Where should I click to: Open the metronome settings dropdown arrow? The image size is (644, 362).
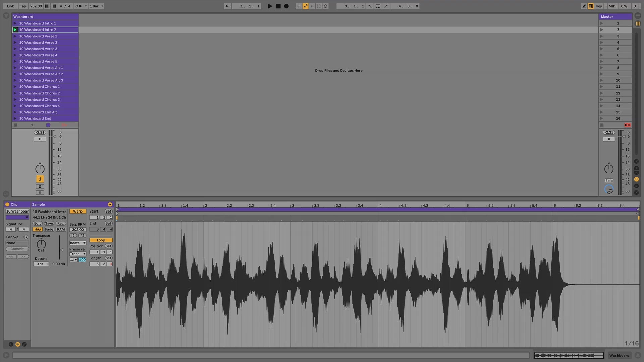(x=86, y=6)
